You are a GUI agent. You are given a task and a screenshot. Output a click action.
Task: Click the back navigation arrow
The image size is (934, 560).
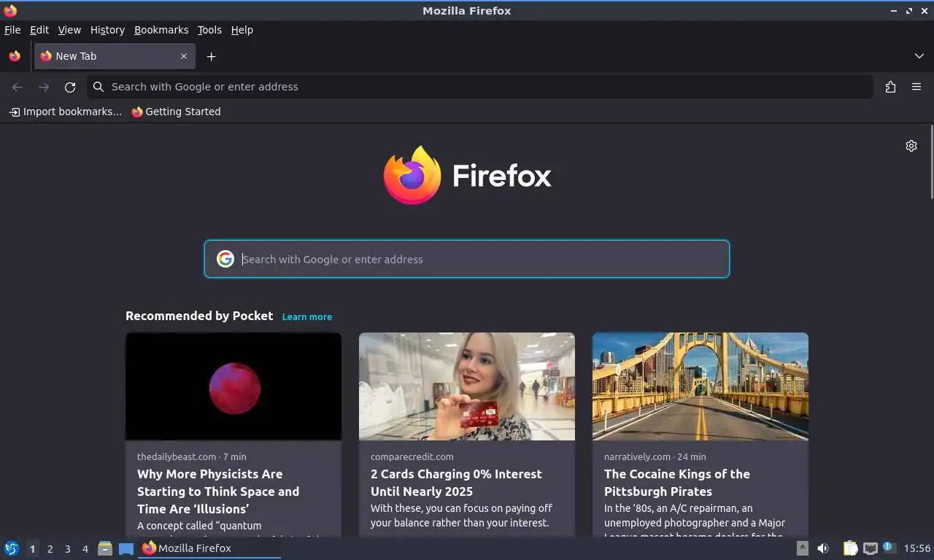tap(18, 87)
